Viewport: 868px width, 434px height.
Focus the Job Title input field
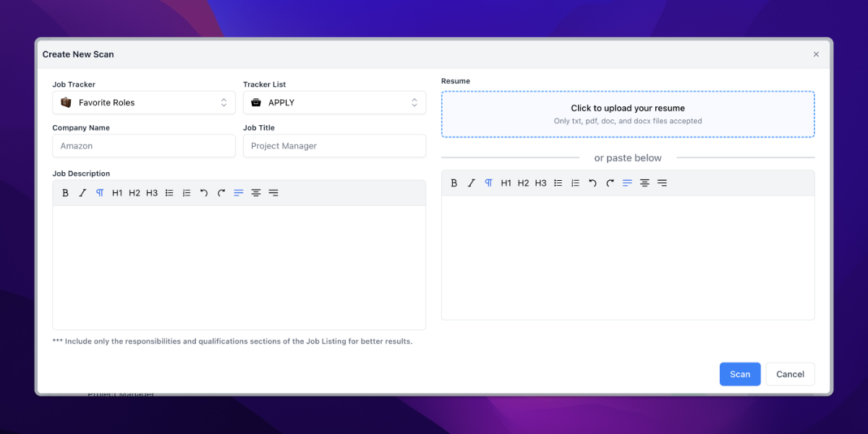click(334, 146)
